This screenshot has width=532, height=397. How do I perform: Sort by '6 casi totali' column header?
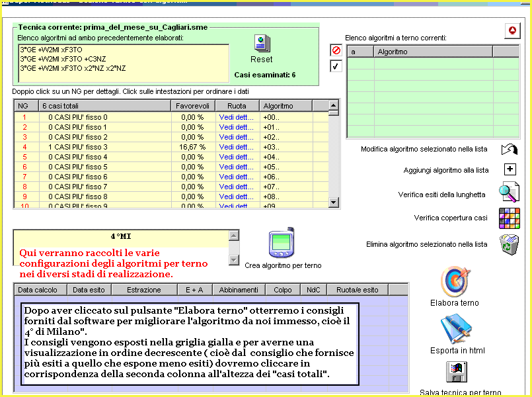tap(104, 106)
